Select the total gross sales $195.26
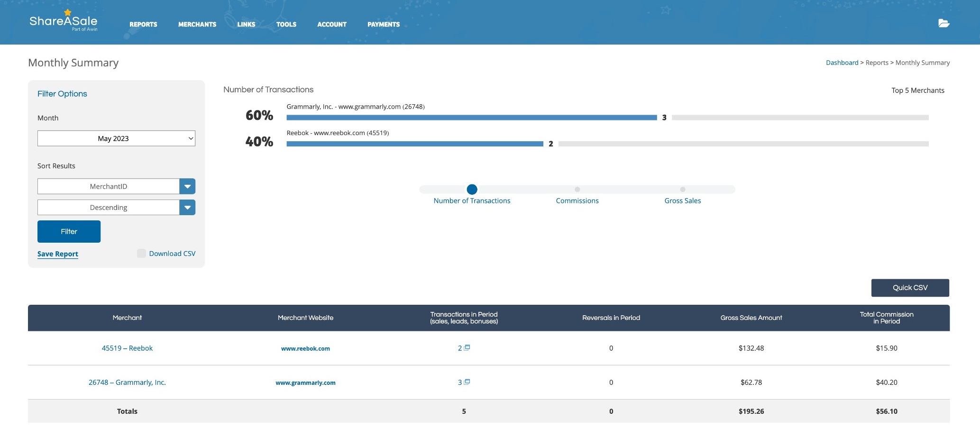The image size is (980, 446). [x=751, y=411]
